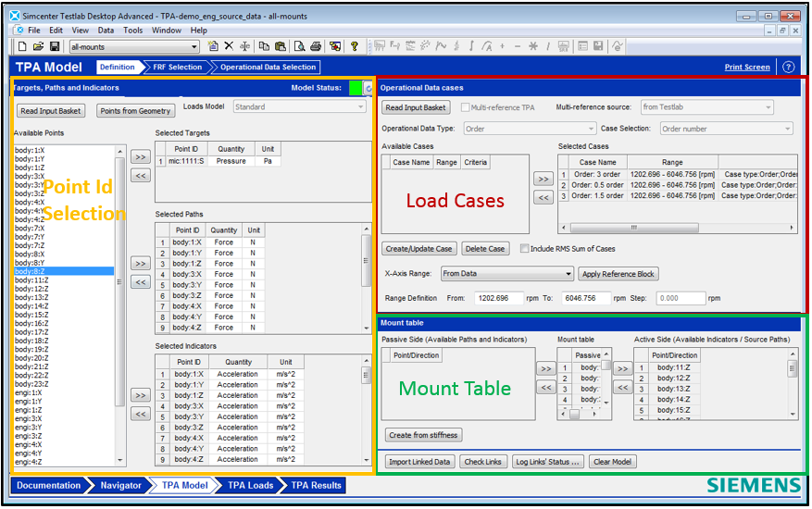Switch to Operational Data Selection tab
The image size is (812, 509).
pyautogui.click(x=268, y=67)
